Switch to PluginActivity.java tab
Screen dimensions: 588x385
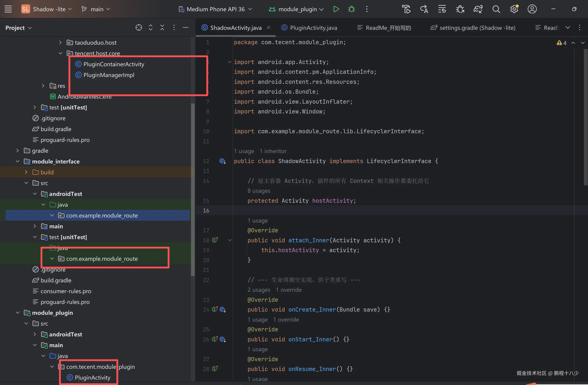(x=313, y=28)
